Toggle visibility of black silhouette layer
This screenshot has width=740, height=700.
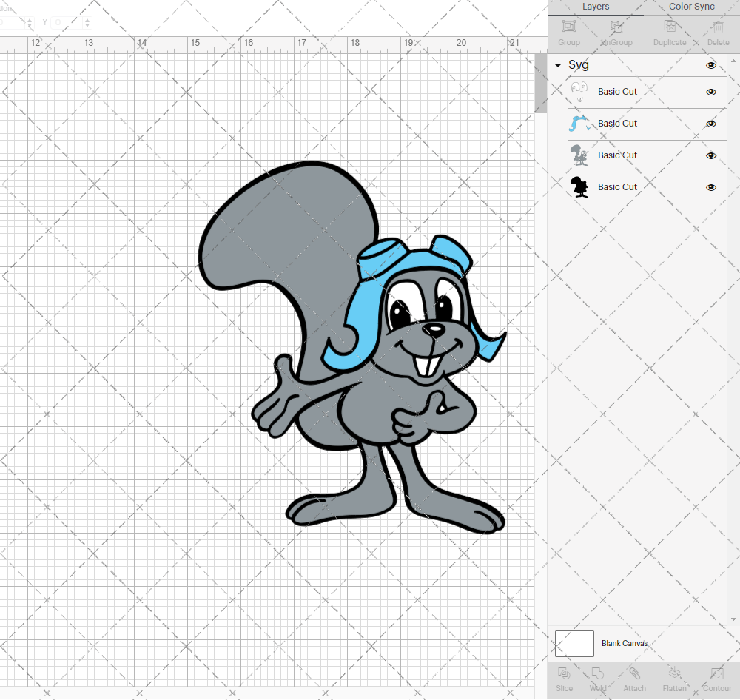click(711, 187)
